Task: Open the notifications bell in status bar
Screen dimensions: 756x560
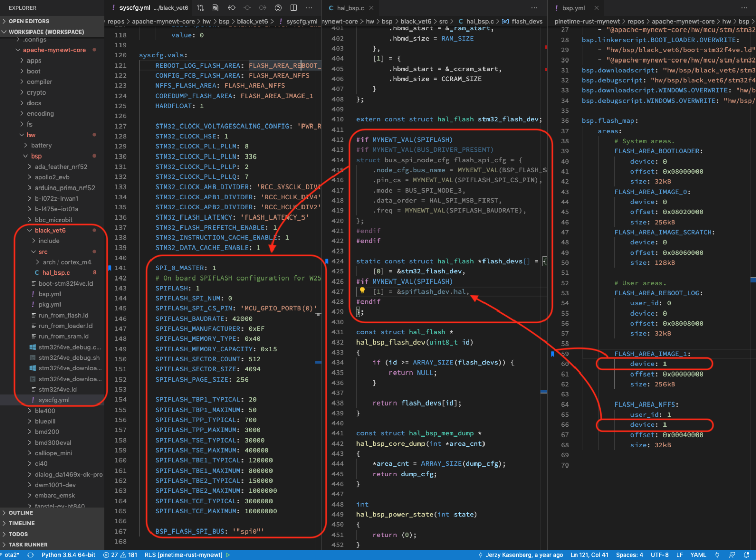Action: tap(746, 555)
